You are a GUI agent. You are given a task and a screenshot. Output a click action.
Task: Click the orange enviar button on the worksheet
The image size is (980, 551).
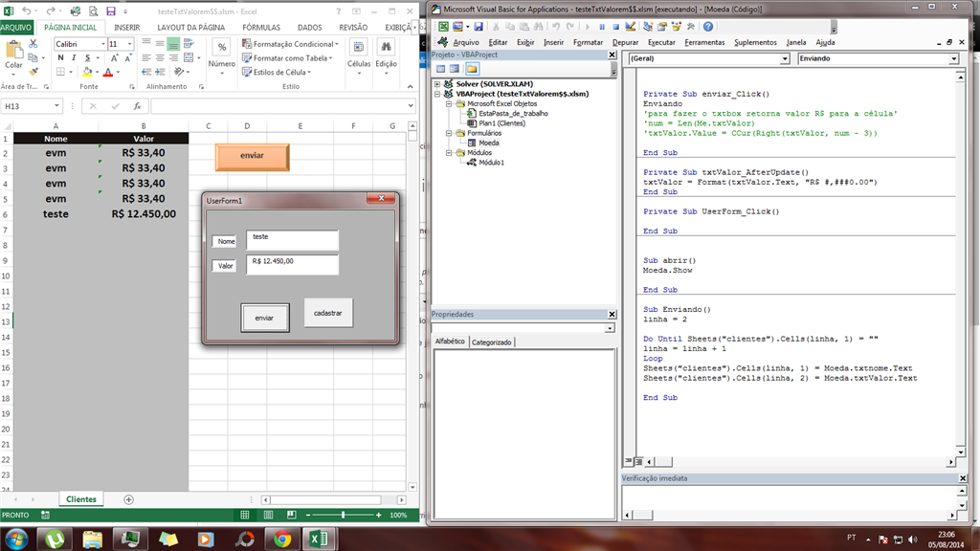[x=252, y=156]
